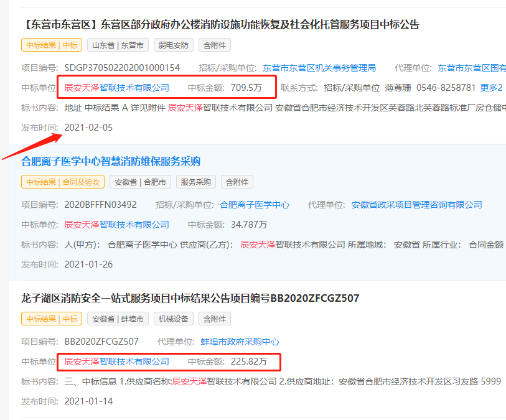Click project number SDGP370502202001000154
The image size is (506, 420).
[x=122, y=68]
